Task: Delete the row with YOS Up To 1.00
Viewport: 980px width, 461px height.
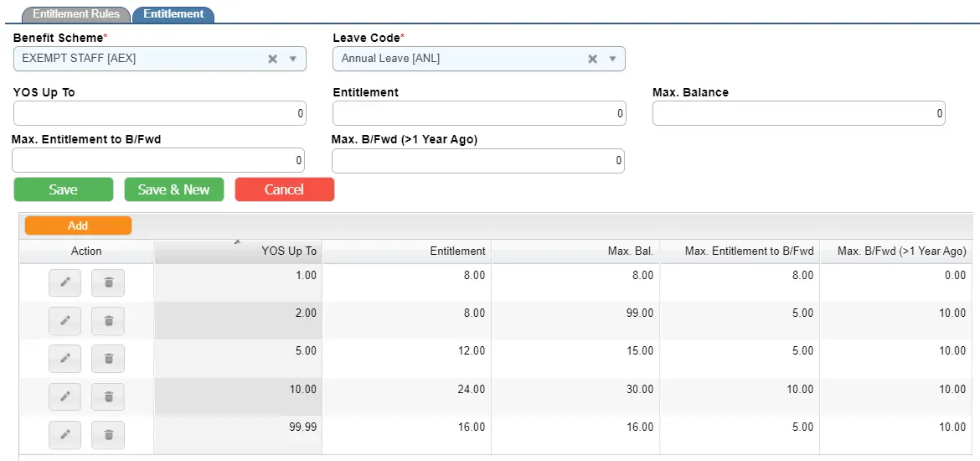Action: [x=108, y=283]
